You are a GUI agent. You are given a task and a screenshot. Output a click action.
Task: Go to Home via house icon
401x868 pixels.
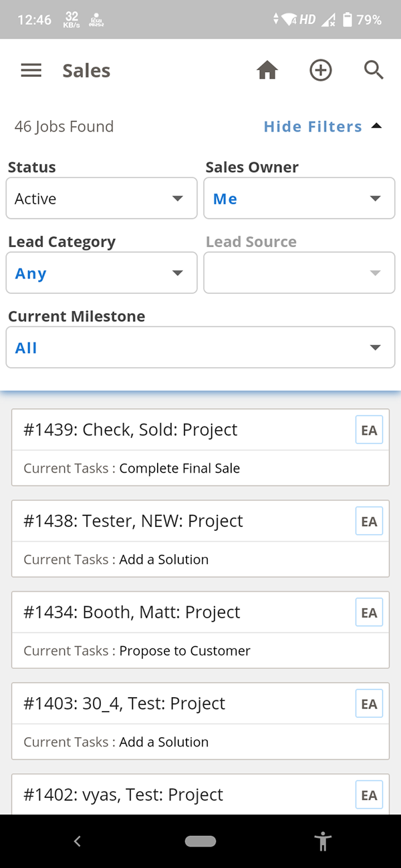[267, 71]
